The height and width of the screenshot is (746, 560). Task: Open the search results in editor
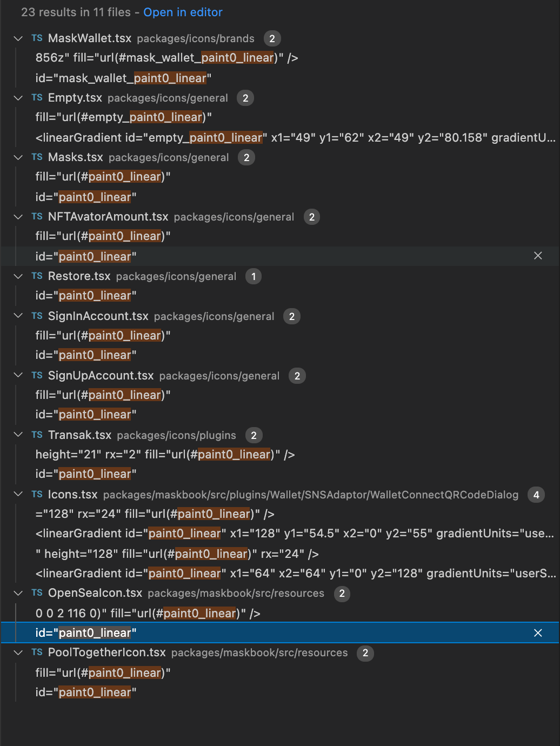(x=182, y=12)
